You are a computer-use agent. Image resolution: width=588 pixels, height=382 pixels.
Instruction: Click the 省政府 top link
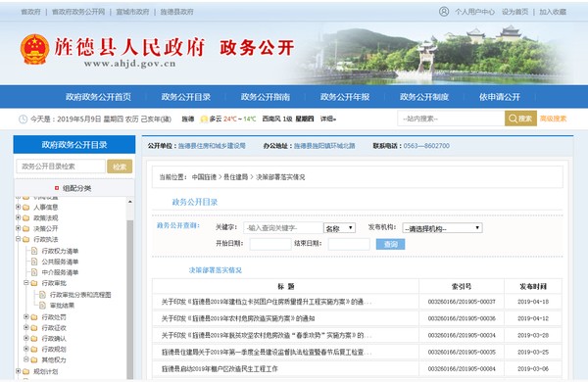click(x=30, y=12)
